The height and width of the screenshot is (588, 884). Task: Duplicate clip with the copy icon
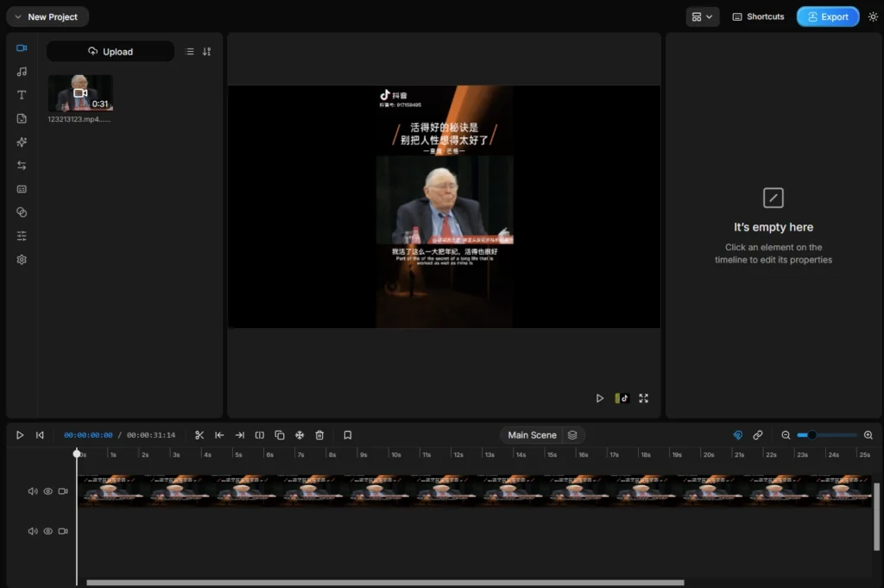coord(280,435)
